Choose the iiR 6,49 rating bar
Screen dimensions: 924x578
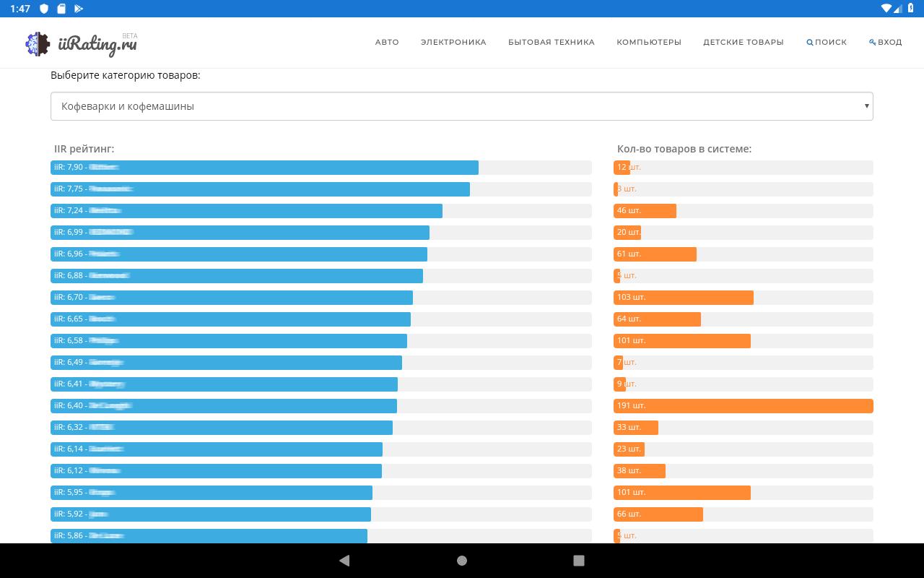(226, 363)
